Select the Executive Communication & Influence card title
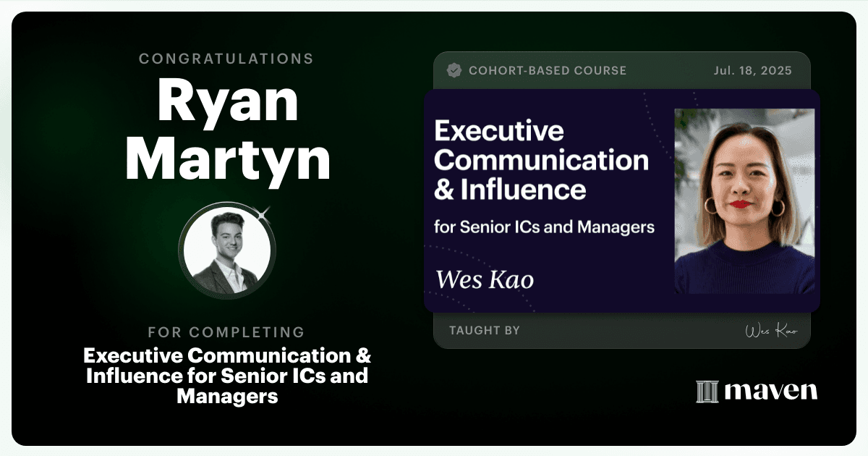This screenshot has height=456, width=868. tap(541, 160)
